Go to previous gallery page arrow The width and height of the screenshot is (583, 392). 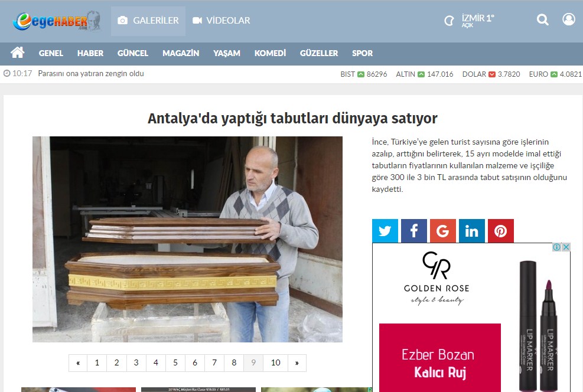78,363
